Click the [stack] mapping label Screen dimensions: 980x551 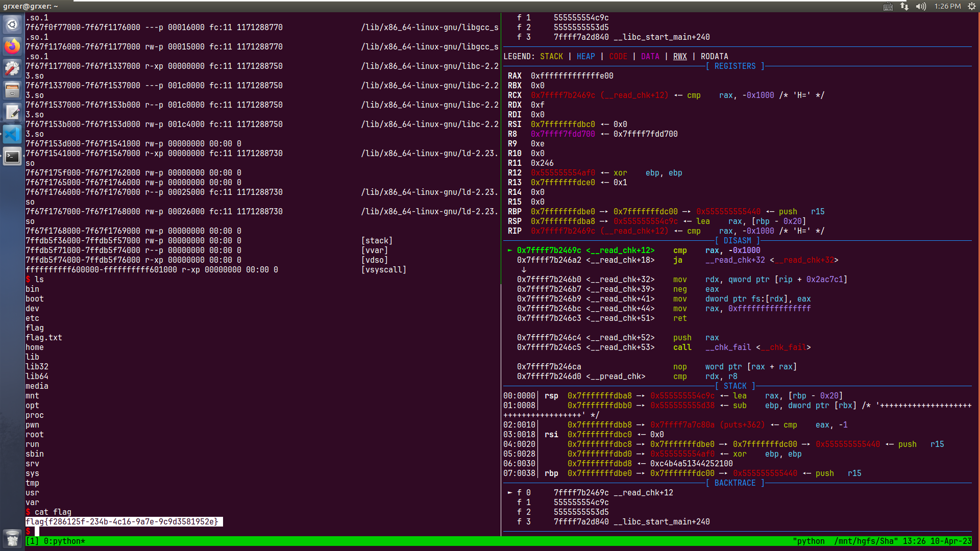click(x=377, y=241)
